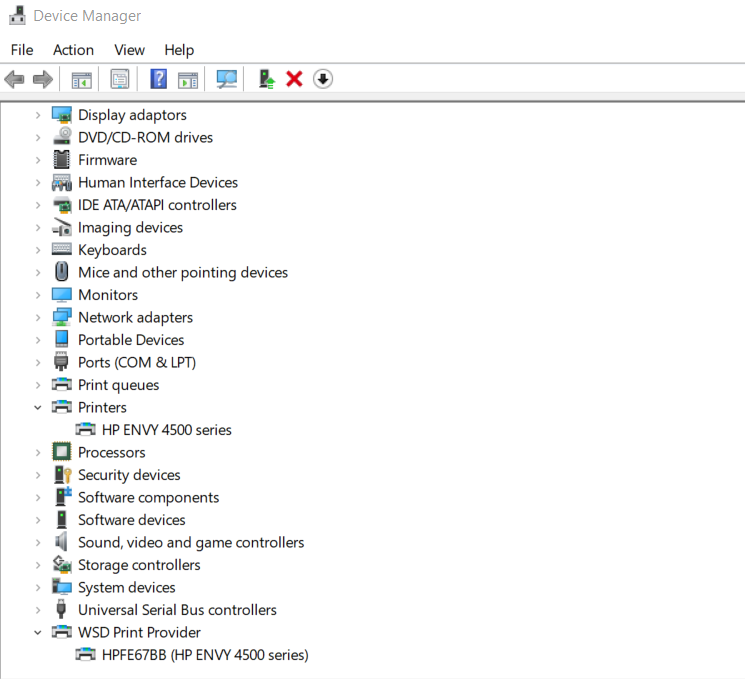This screenshot has height=679, width=745.
Task: Click the Portable Devices icon
Action: (x=62, y=339)
